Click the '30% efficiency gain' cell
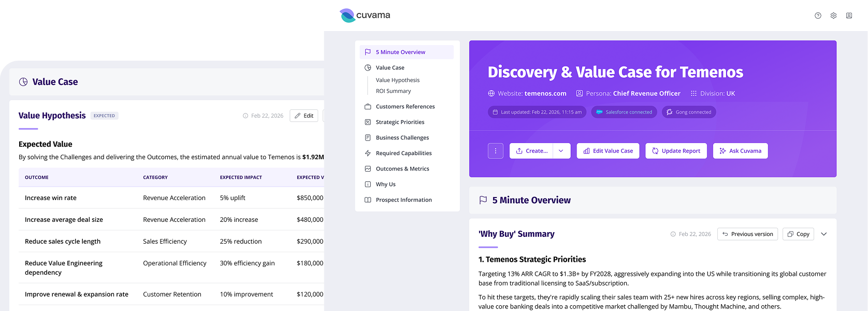This screenshot has width=868, height=311. [247, 263]
